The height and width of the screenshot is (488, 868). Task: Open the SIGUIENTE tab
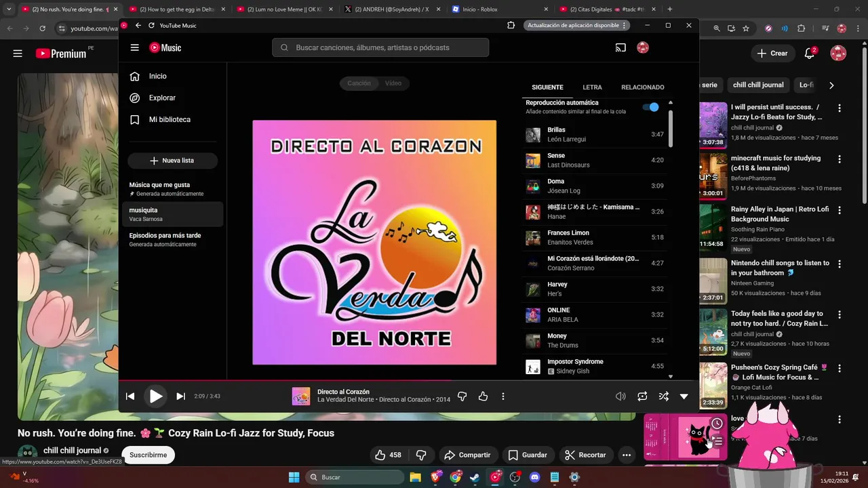pos(547,87)
